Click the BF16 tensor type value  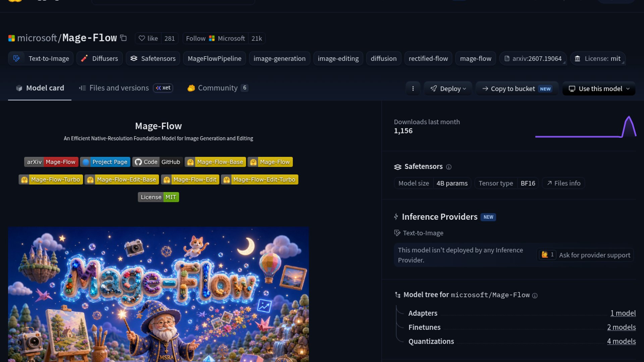click(x=528, y=183)
